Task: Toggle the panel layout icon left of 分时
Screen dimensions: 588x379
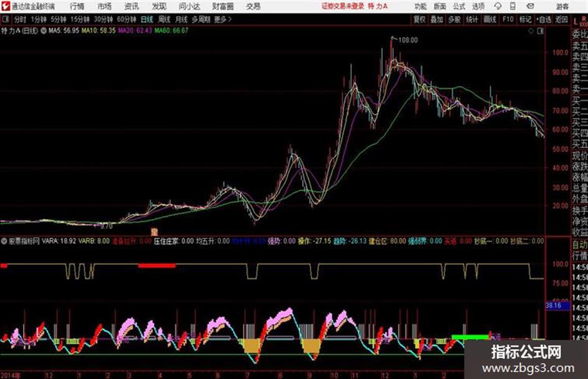Action: click(6, 19)
